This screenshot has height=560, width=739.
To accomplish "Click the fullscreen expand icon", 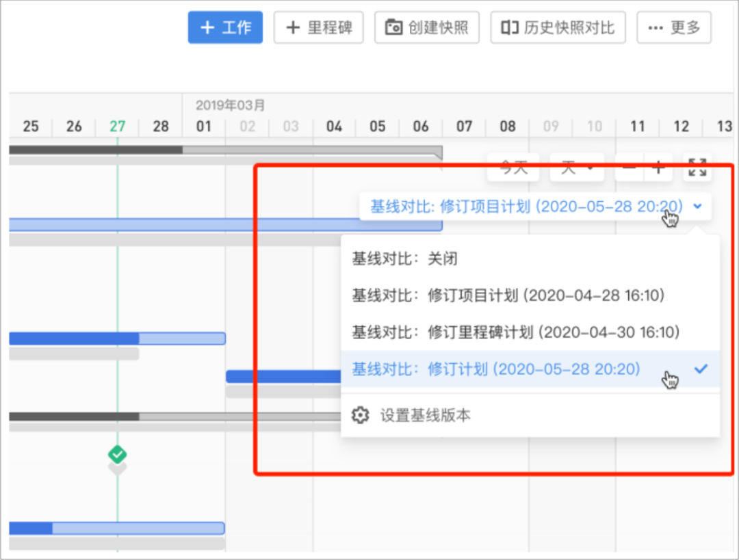I will tap(697, 168).
